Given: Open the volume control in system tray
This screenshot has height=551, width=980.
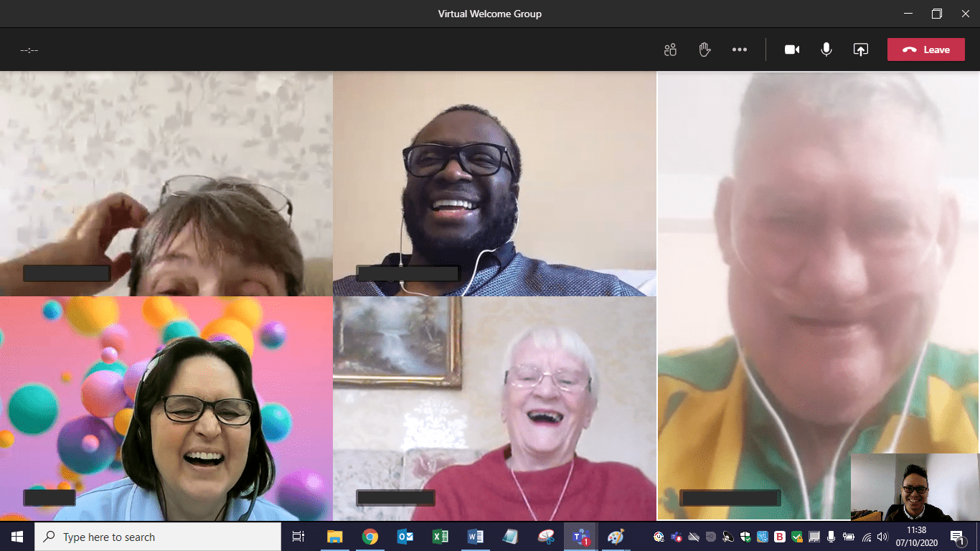Looking at the screenshot, I should tap(882, 537).
